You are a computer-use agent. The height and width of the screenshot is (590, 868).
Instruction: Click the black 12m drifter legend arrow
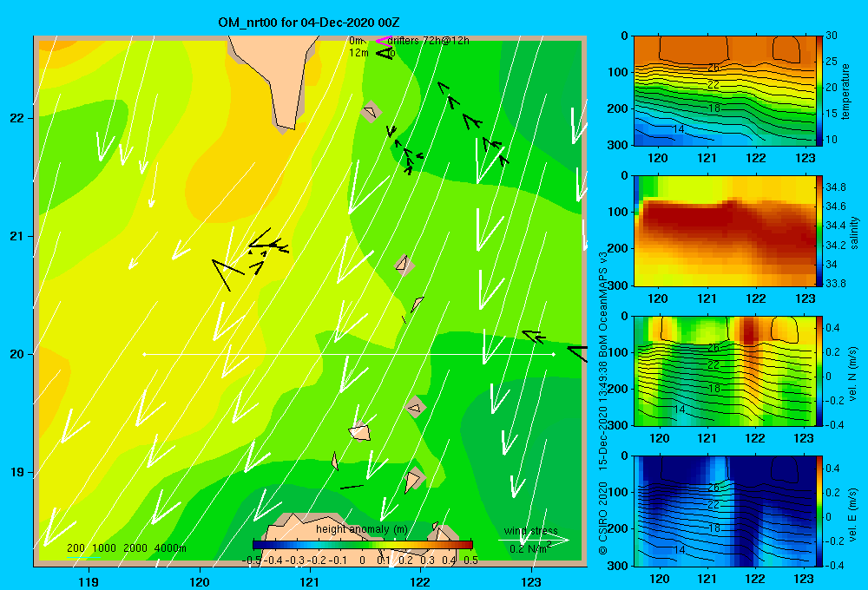pos(384,53)
